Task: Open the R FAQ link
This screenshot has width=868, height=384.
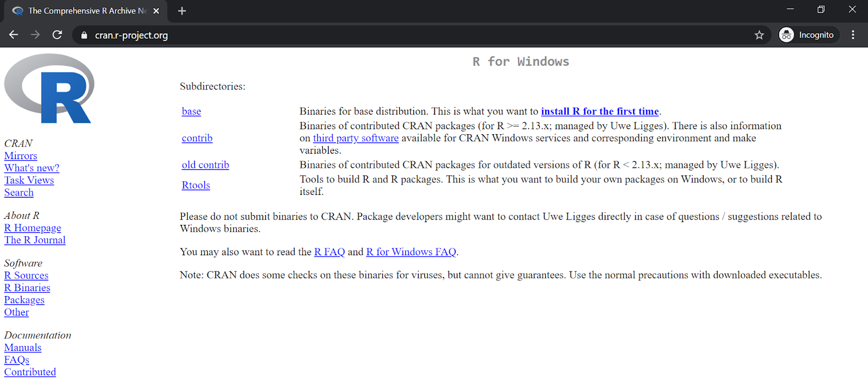Action: (329, 252)
